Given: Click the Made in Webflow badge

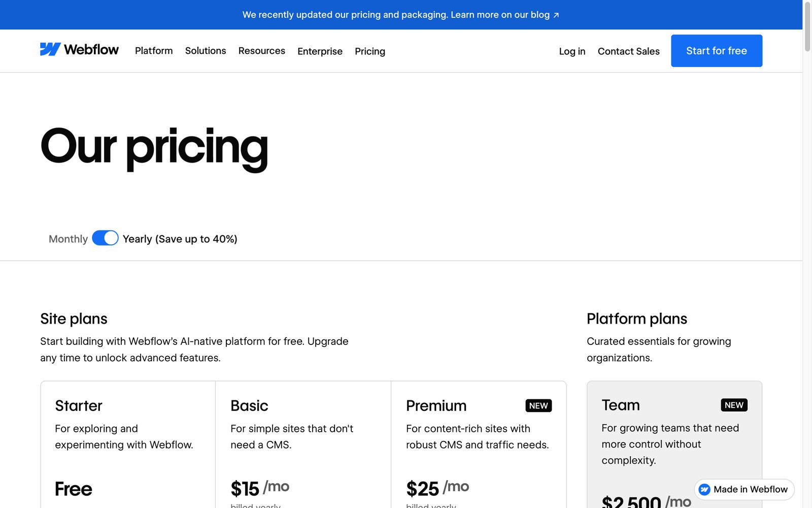Looking at the screenshot, I should 744,489.
